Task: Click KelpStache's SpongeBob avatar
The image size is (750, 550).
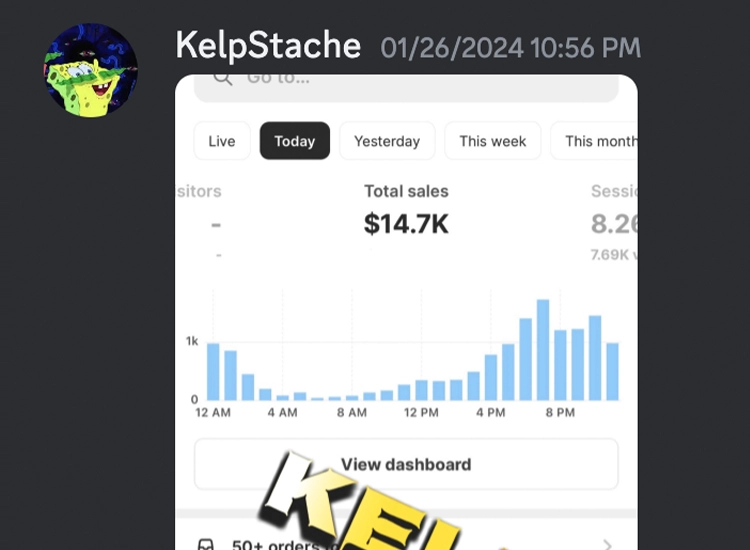Action: click(x=91, y=71)
